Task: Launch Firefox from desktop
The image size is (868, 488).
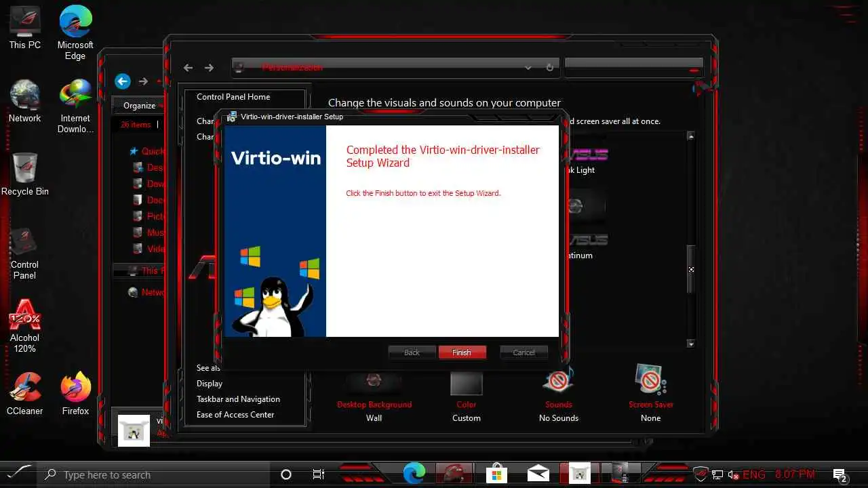Action: (x=75, y=394)
